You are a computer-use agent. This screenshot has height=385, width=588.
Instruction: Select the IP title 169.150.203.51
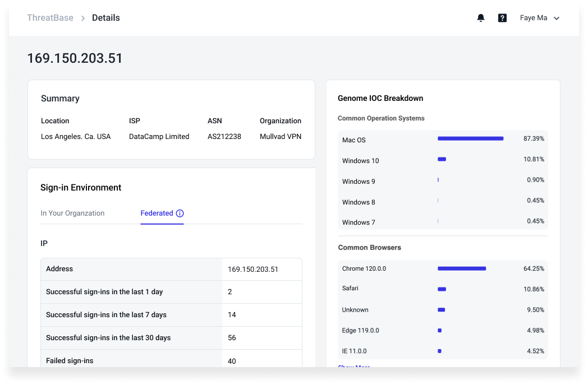pyautogui.click(x=75, y=58)
